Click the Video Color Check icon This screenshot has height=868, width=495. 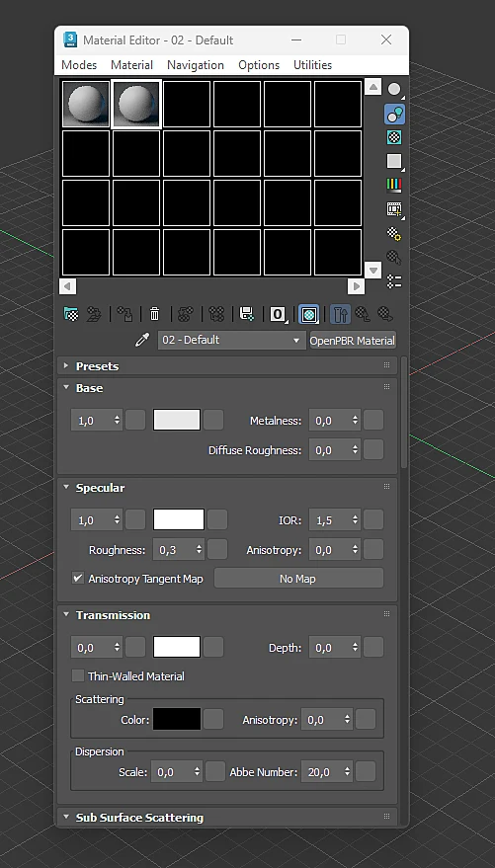pyautogui.click(x=394, y=185)
